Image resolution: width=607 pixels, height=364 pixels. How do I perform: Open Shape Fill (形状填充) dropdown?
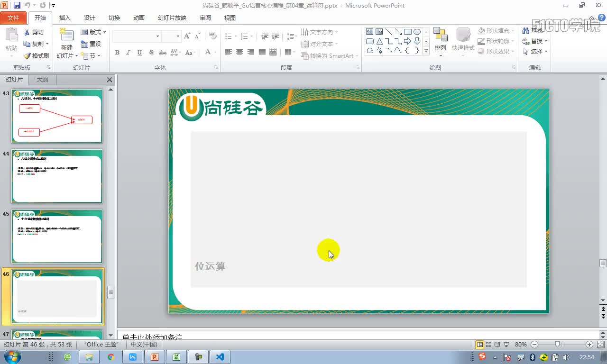pyautogui.click(x=496, y=31)
